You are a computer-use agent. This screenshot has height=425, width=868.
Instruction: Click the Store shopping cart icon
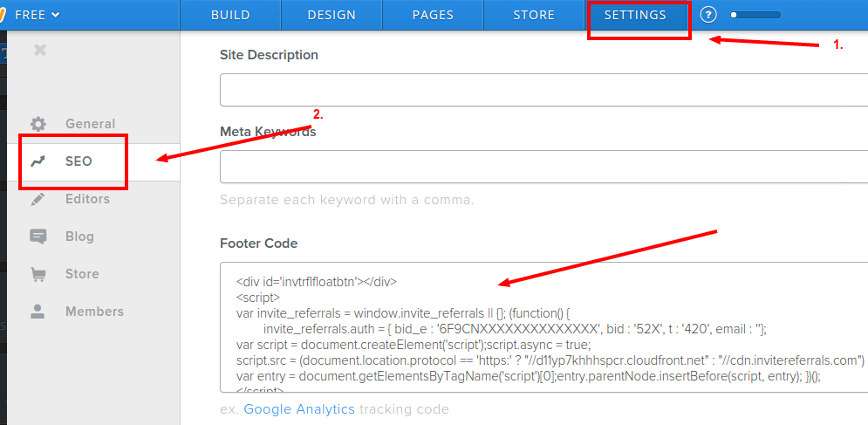pyautogui.click(x=38, y=274)
